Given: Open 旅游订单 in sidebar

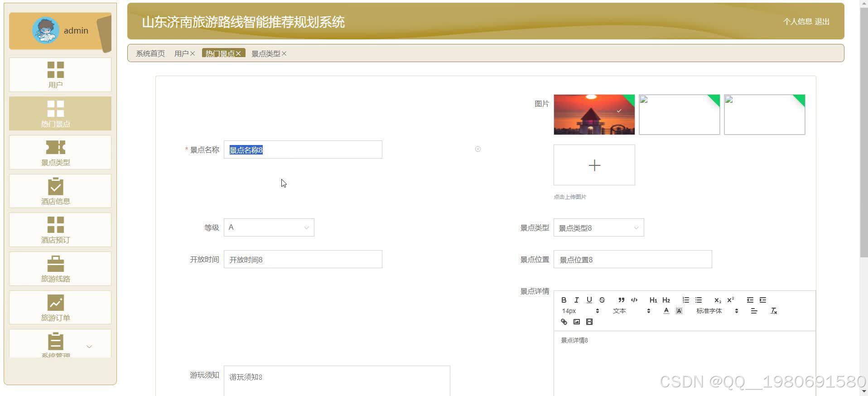Looking at the screenshot, I should click(60, 308).
